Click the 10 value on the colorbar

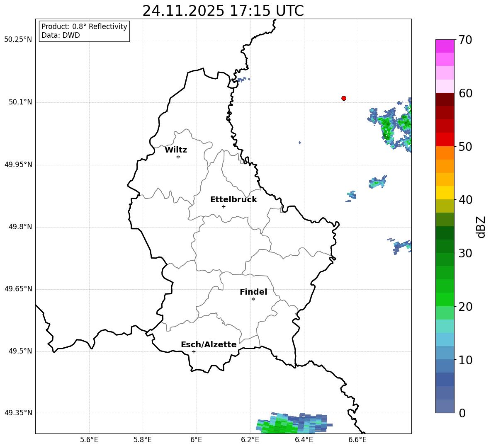coord(465,360)
